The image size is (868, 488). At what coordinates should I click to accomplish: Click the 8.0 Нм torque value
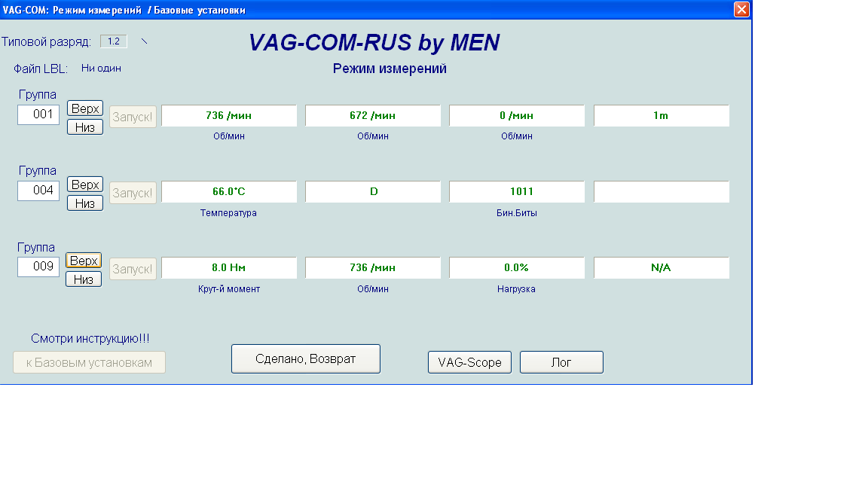tap(229, 268)
